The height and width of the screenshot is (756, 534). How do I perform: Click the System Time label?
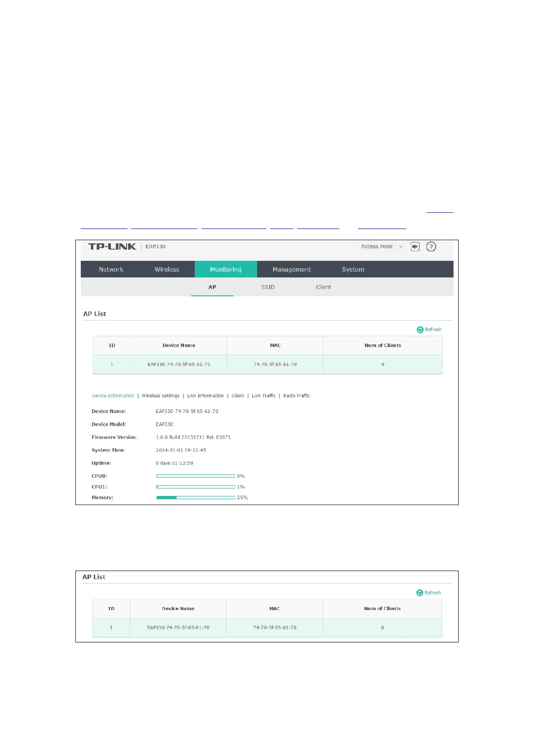(x=109, y=450)
